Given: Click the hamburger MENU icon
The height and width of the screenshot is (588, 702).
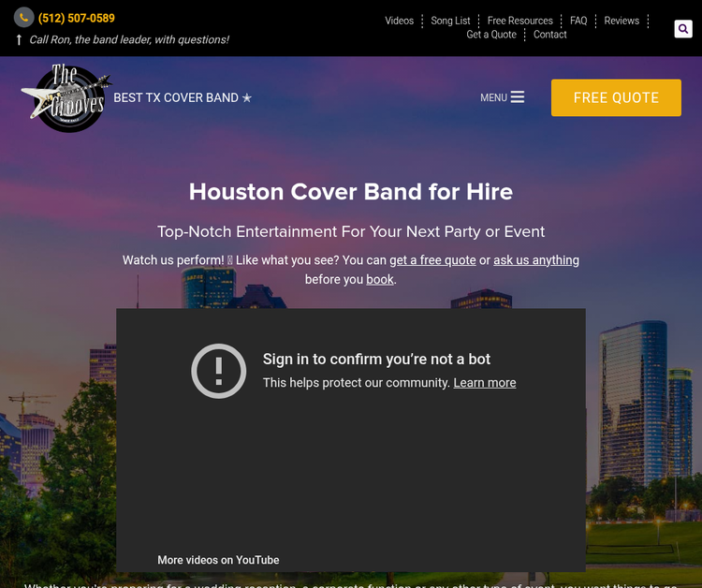Looking at the screenshot, I should [517, 97].
